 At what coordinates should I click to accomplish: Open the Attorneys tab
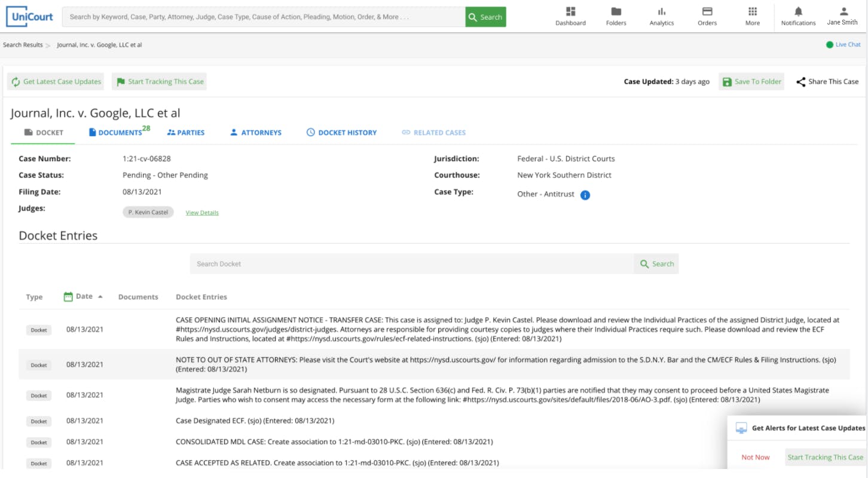pos(256,133)
